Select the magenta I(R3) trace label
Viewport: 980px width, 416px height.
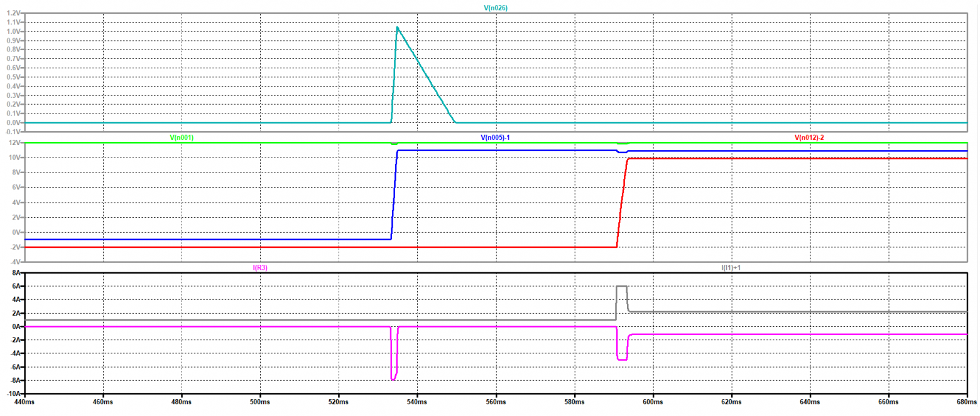click(259, 268)
